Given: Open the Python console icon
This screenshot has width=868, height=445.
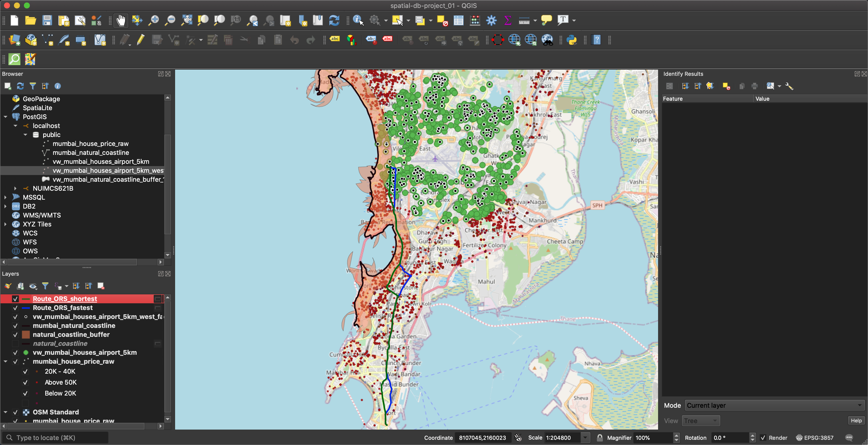Looking at the screenshot, I should click(572, 40).
